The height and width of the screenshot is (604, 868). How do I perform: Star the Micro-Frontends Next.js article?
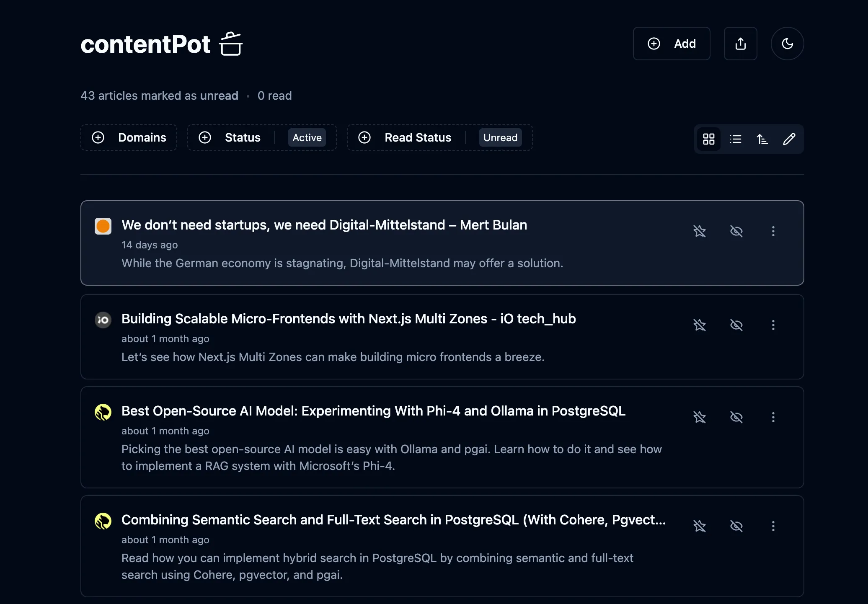[700, 325]
